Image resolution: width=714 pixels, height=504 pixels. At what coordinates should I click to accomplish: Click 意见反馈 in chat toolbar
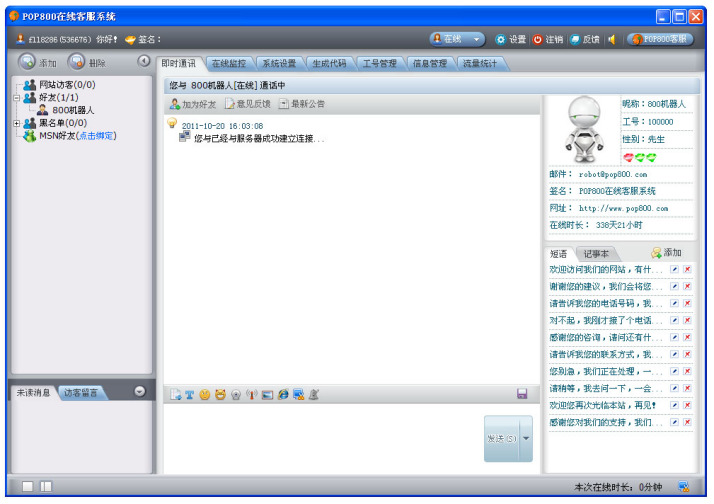click(x=248, y=104)
